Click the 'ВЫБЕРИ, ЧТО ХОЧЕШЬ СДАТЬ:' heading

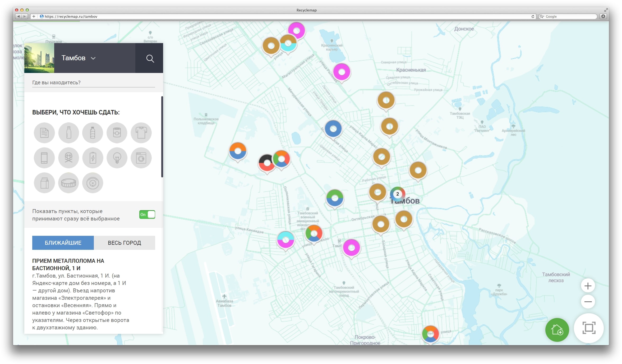[76, 112]
